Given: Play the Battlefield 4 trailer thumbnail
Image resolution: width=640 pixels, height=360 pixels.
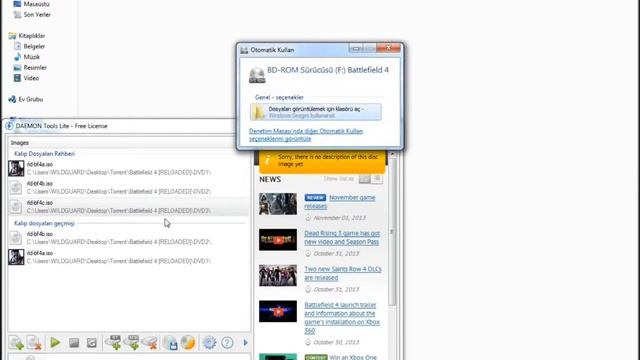Looking at the screenshot, I should tap(278, 311).
